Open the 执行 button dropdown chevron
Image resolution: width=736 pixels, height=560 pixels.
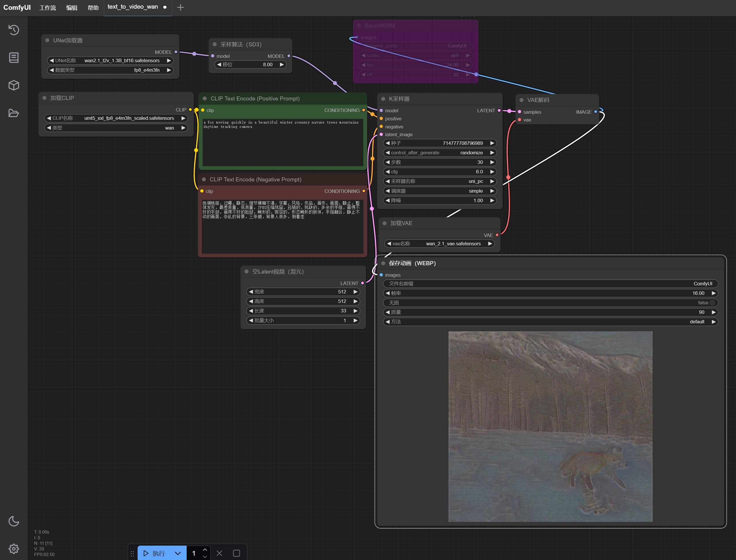point(178,553)
